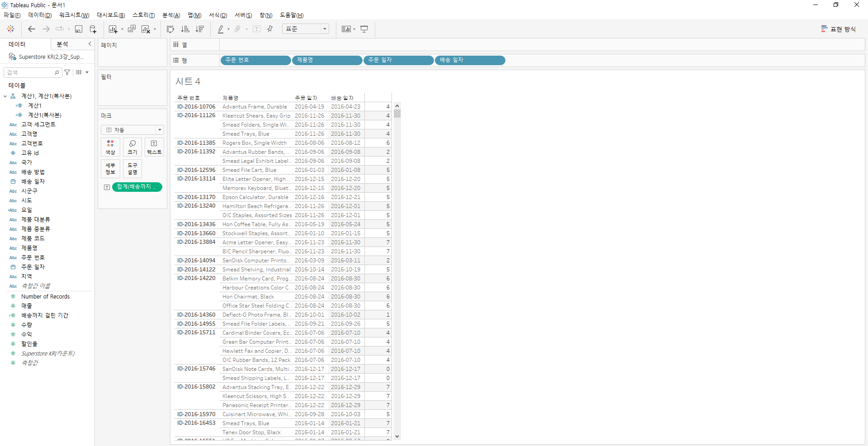
Task: Open the mark type 자동 dropdown
Action: coord(132,130)
